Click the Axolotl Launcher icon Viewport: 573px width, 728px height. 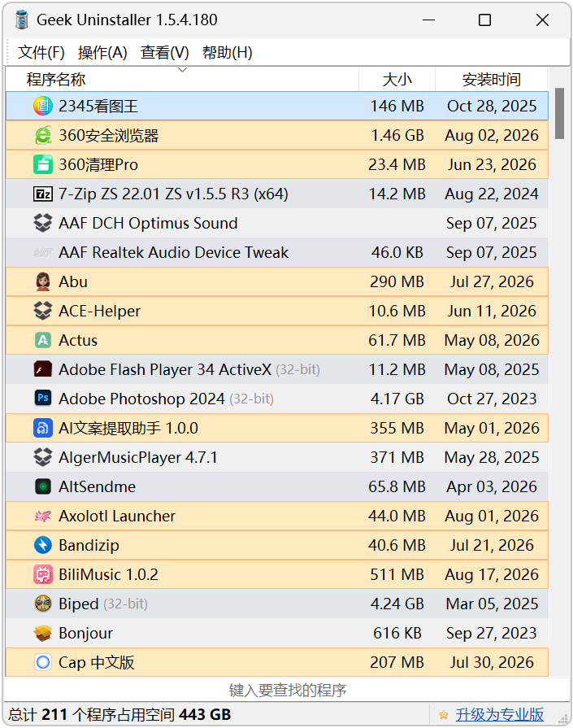pyautogui.click(x=43, y=516)
